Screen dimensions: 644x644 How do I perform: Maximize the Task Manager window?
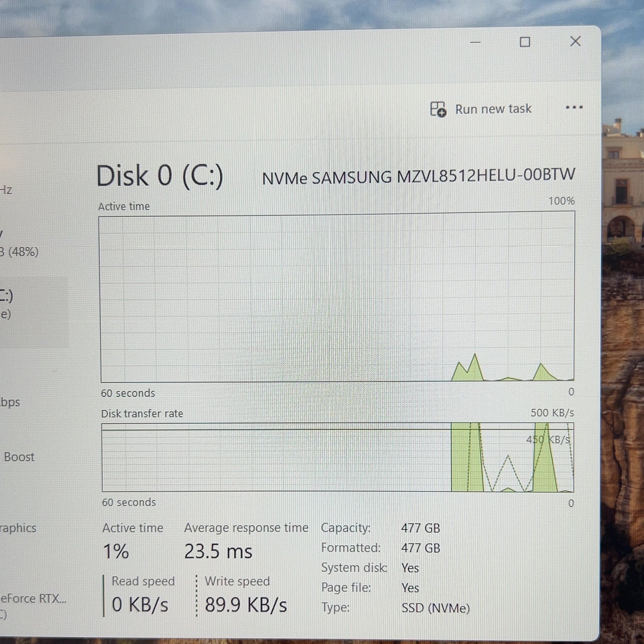(525, 42)
